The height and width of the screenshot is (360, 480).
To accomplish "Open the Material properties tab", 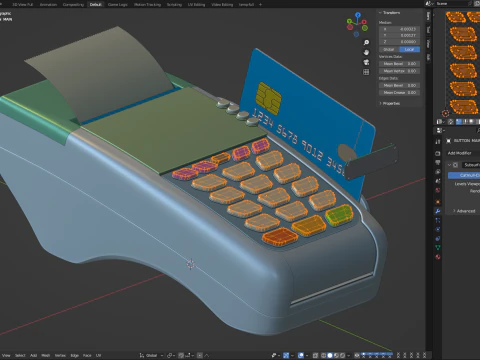I will (438, 257).
